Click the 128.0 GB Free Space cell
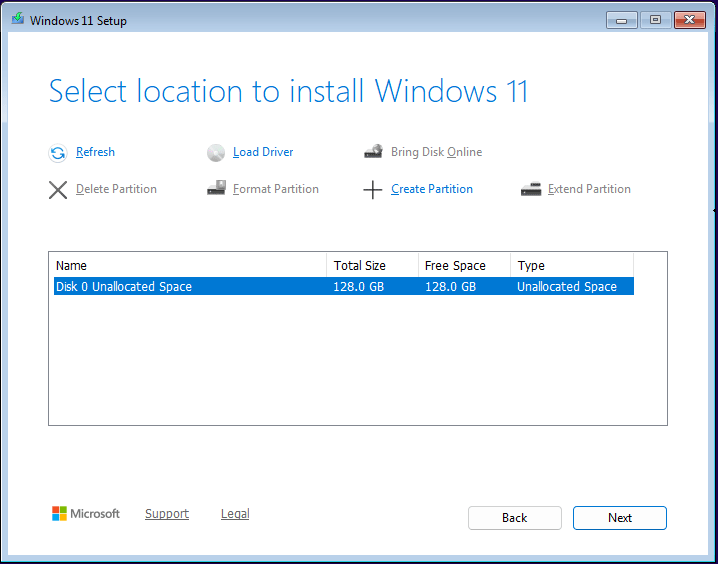Screen dimensions: 718x564 pyautogui.click(x=451, y=287)
